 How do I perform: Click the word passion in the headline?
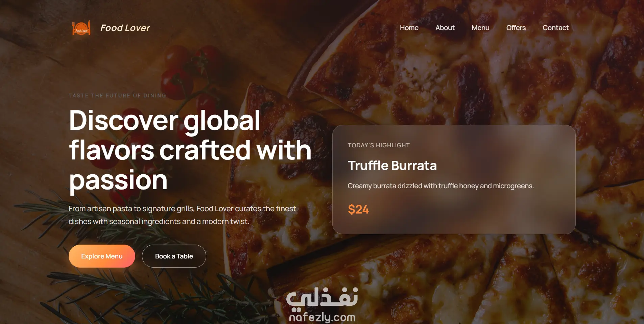point(118,180)
